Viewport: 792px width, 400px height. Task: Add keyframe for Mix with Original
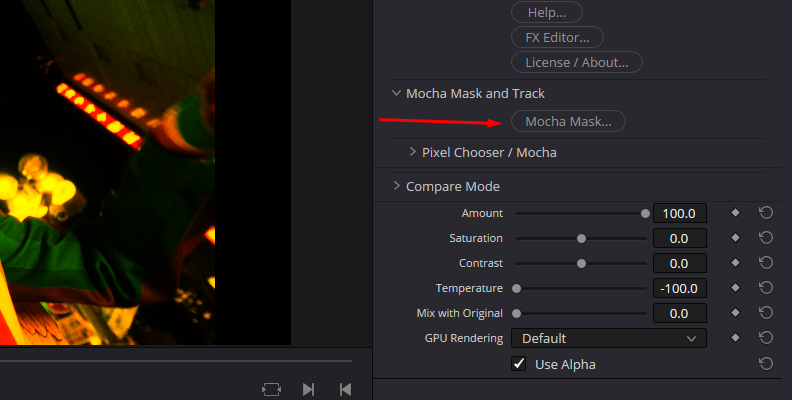[x=735, y=313]
